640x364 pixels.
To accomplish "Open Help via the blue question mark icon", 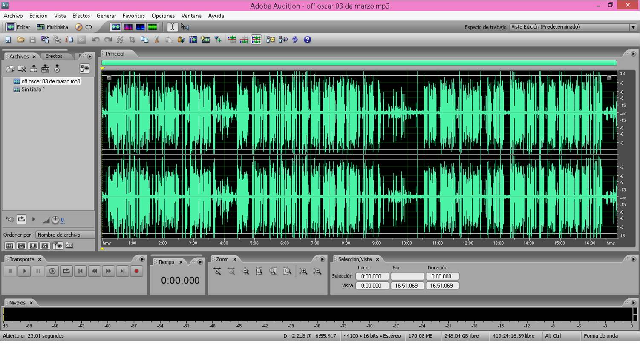I will 307,40.
